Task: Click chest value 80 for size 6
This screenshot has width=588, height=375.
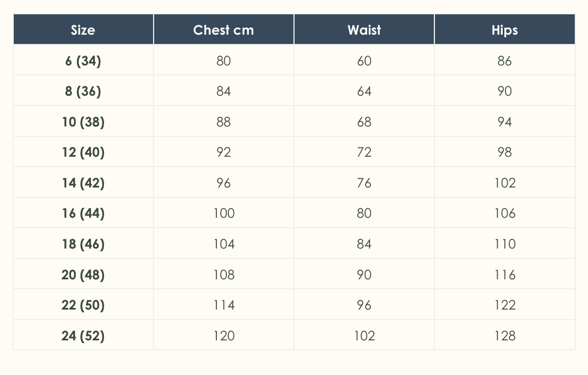Action: [224, 60]
